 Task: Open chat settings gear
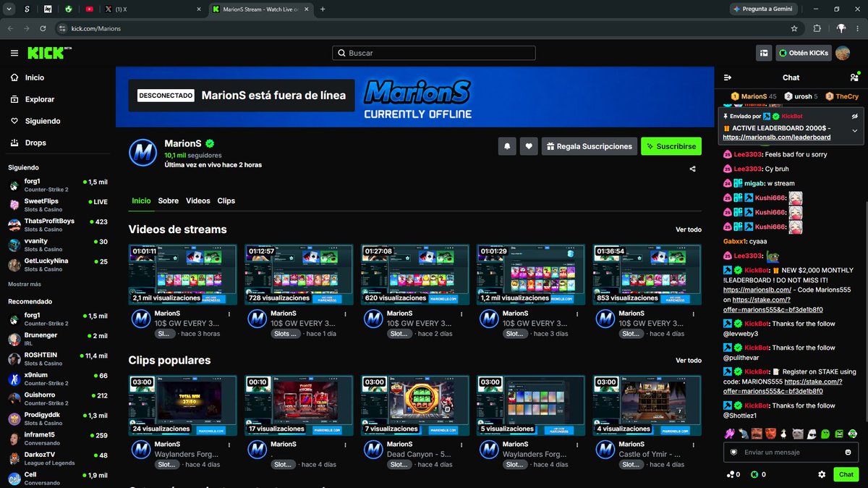[822, 474]
